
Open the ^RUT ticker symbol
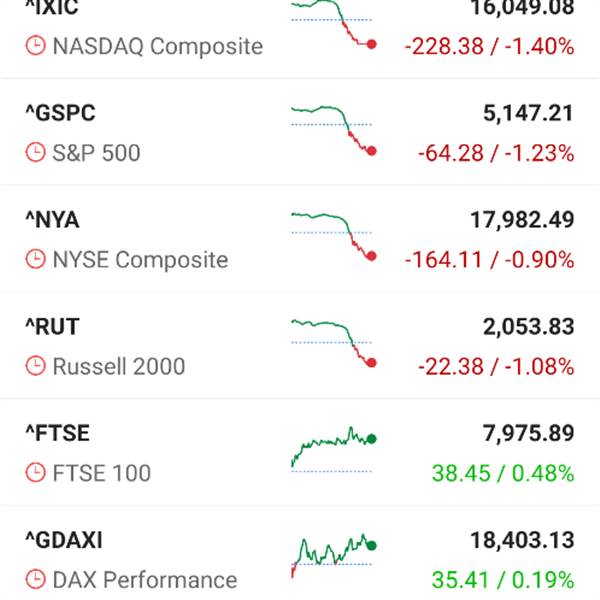(x=52, y=326)
